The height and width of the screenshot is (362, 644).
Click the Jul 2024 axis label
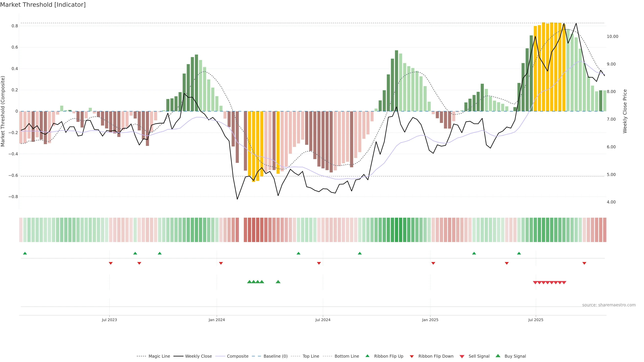pos(323,320)
